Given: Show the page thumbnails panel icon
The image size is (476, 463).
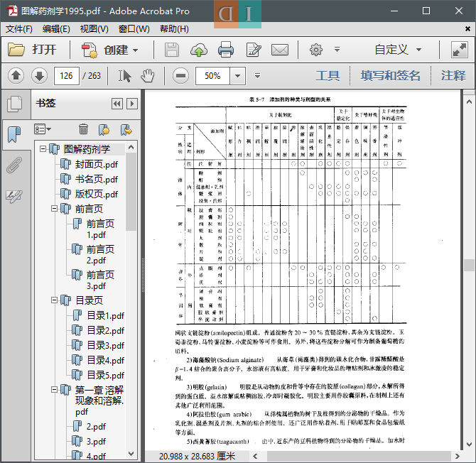Looking at the screenshot, I should [15, 104].
